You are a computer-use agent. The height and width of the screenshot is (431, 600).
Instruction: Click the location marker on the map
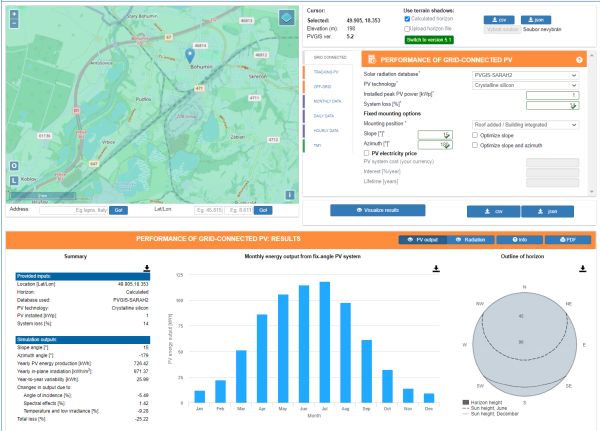click(x=189, y=56)
